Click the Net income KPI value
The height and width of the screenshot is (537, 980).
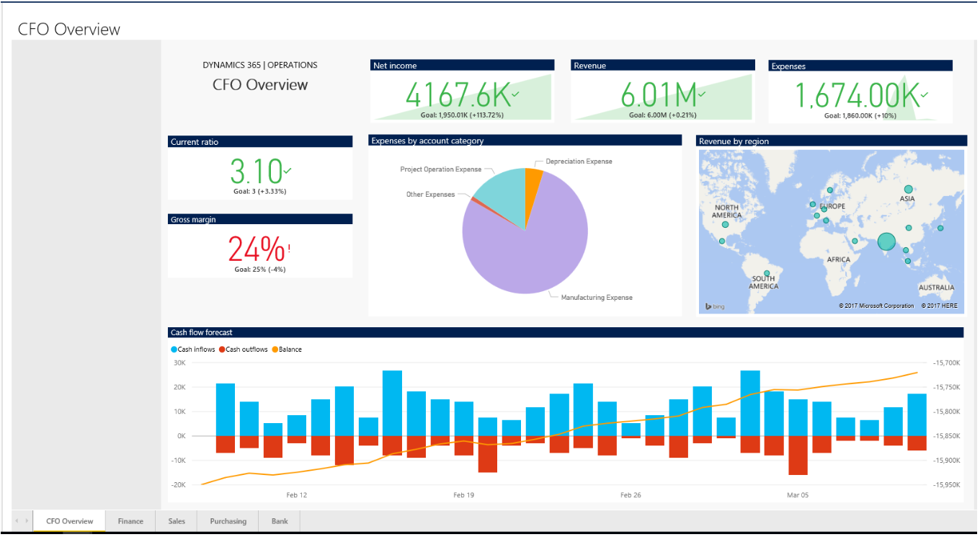458,95
